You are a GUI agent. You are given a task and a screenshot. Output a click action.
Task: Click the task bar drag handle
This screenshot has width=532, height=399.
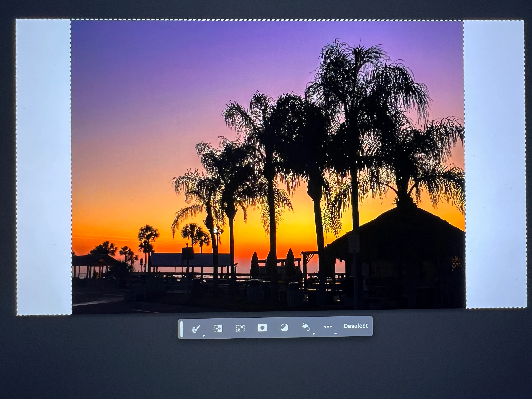tap(182, 329)
